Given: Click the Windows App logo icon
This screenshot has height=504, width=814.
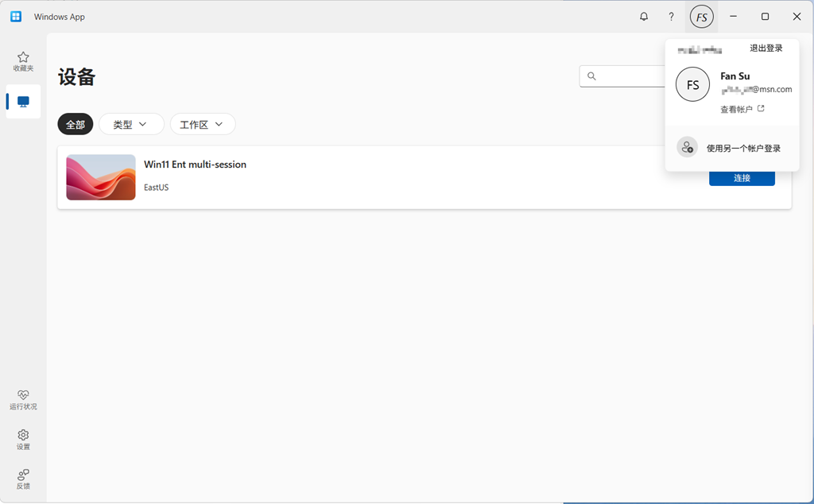Looking at the screenshot, I should pos(16,17).
